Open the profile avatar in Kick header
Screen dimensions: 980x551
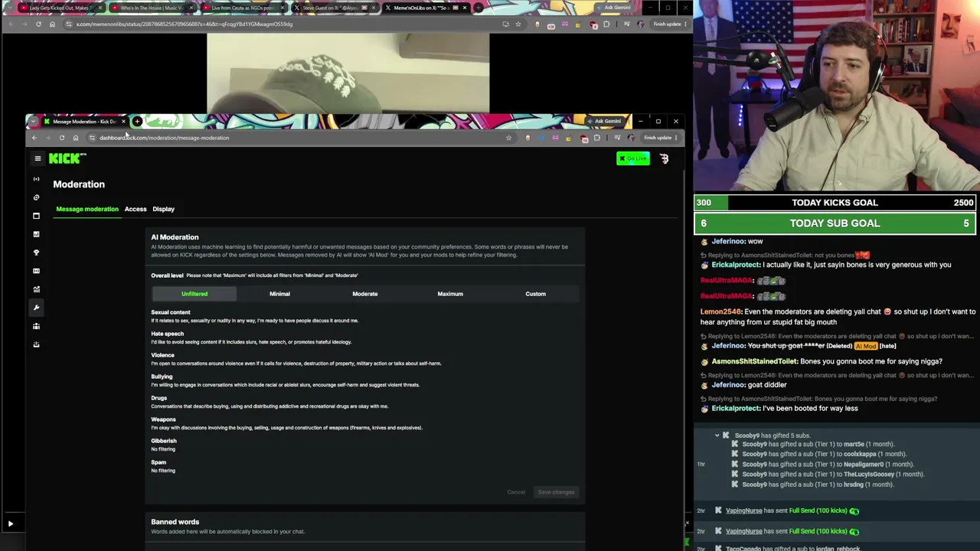tap(664, 158)
